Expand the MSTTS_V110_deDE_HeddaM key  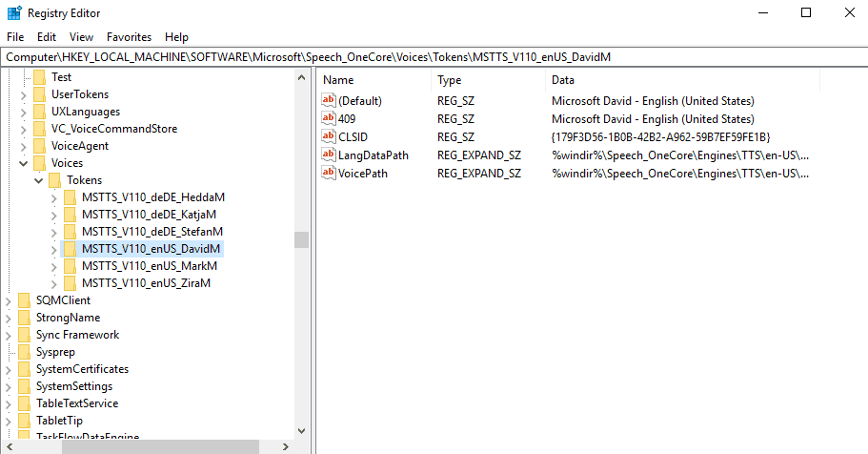[53, 198]
